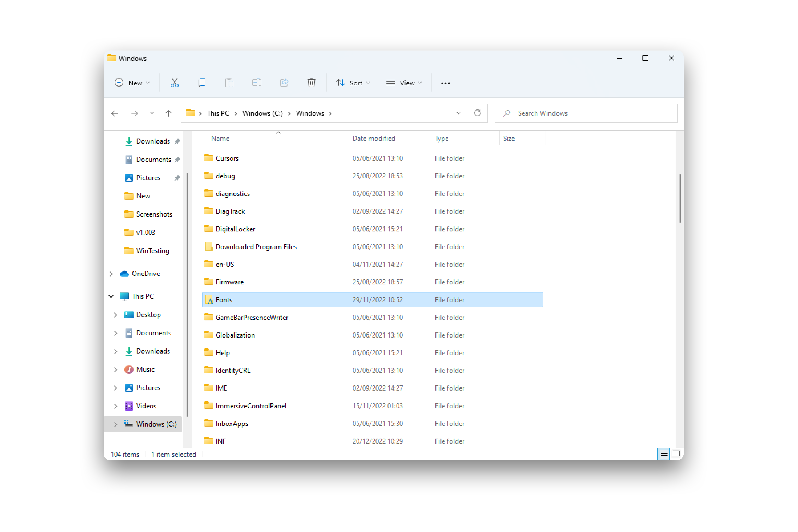Switch to details view icon in status bar
The image size is (798, 532).
(664, 454)
